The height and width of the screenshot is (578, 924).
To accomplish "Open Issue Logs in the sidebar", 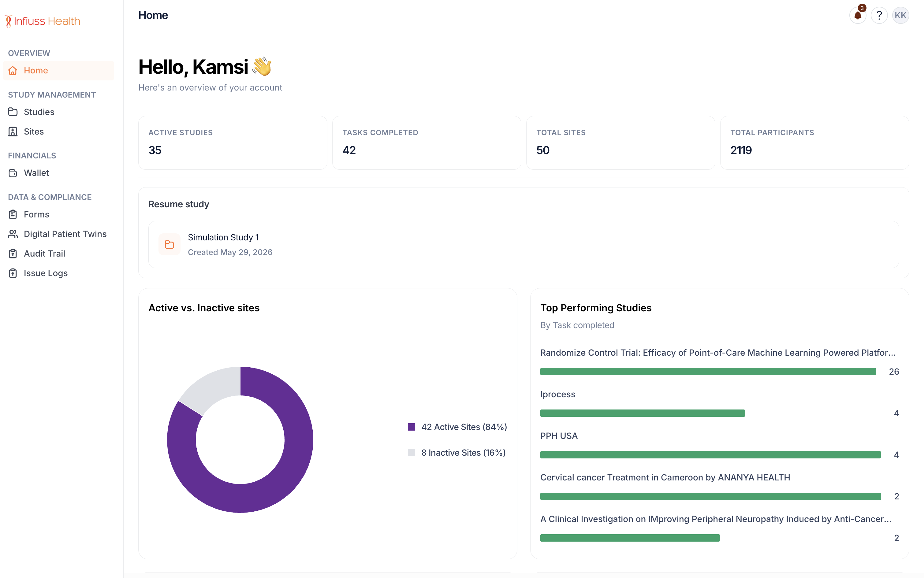I will coord(58,273).
